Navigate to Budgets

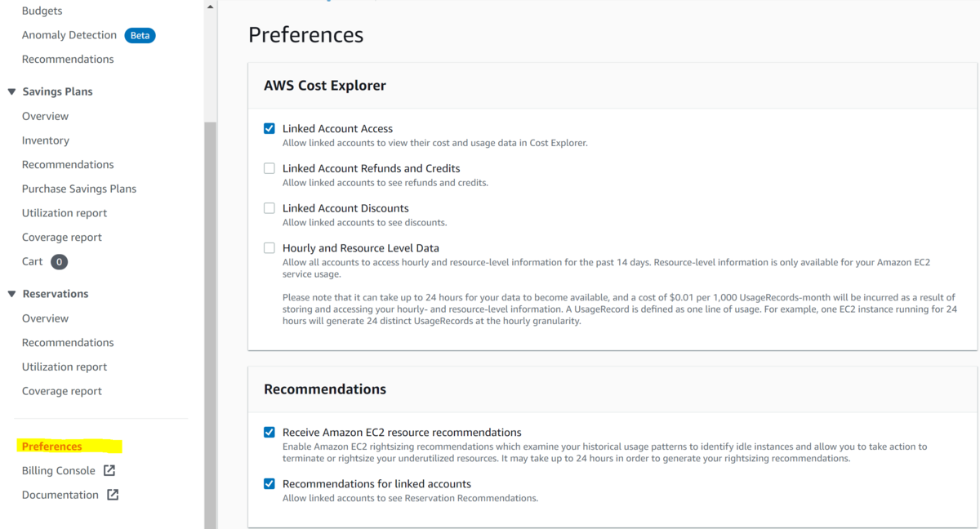pyautogui.click(x=41, y=11)
